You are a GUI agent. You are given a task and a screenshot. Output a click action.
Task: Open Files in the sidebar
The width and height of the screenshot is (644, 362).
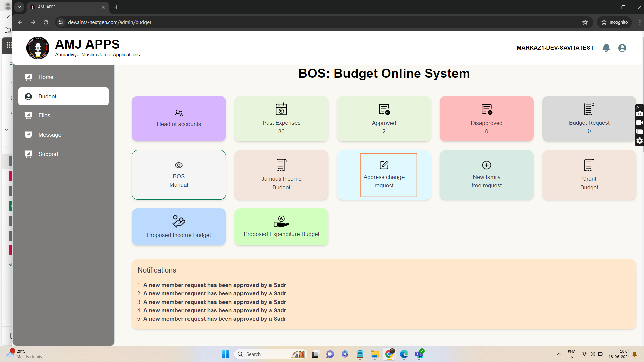[63, 116]
